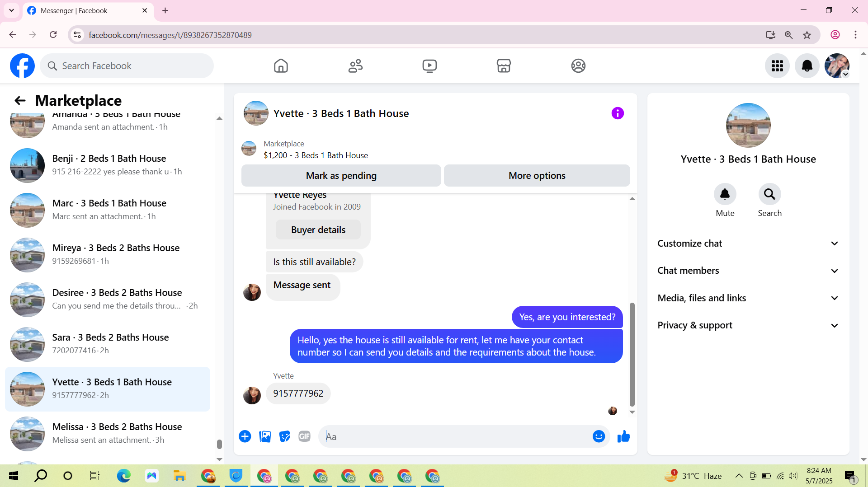This screenshot has height=487, width=868.
Task: Reload the browser page
Action: coord(53,35)
